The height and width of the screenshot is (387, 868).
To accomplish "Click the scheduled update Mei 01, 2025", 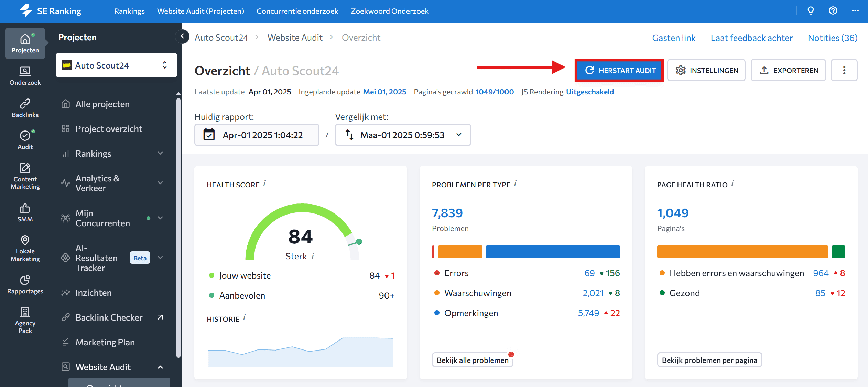I will point(384,92).
